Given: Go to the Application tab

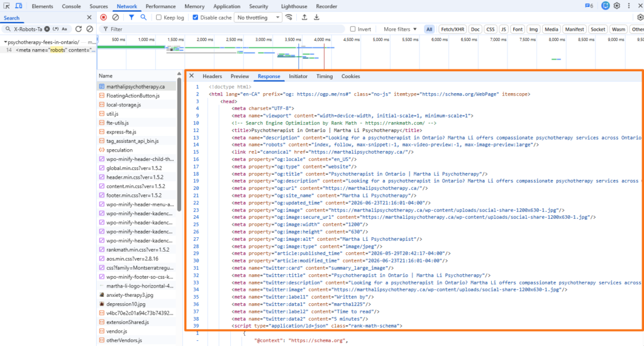Looking at the screenshot, I should [x=226, y=6].
